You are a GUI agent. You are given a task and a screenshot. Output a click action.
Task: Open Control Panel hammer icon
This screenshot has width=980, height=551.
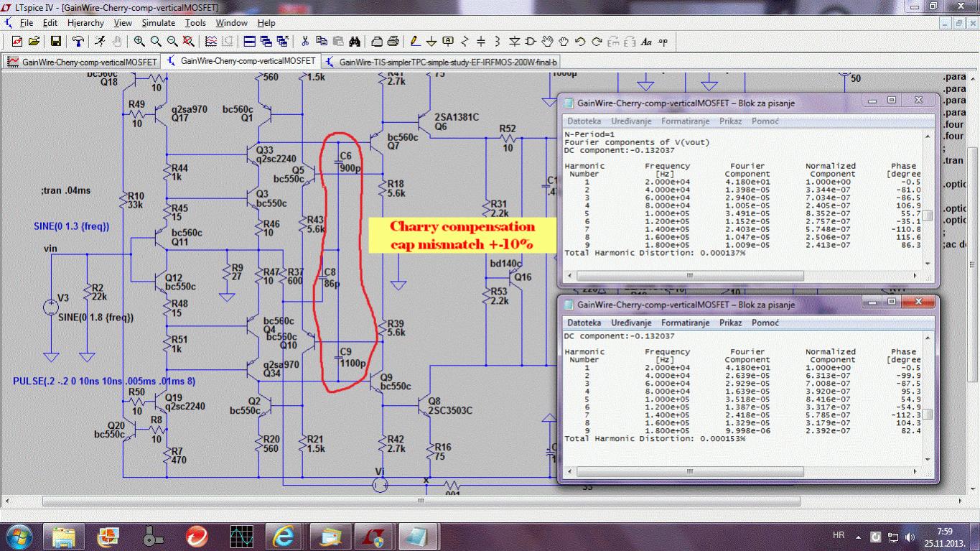click(78, 42)
